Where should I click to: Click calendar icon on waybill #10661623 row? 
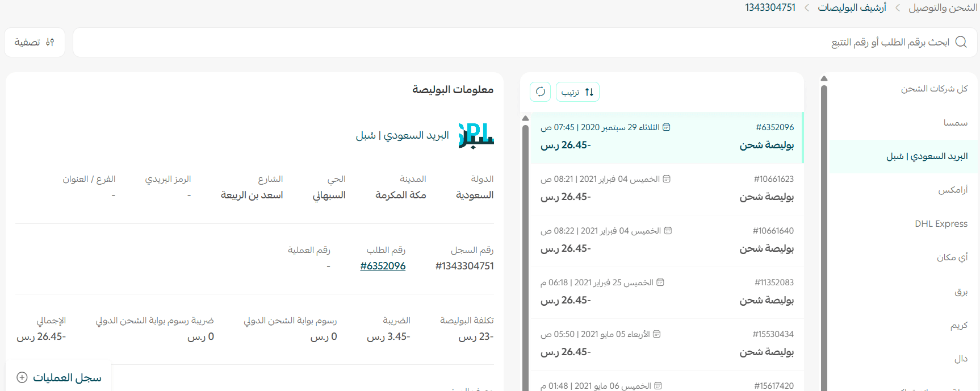tap(667, 179)
